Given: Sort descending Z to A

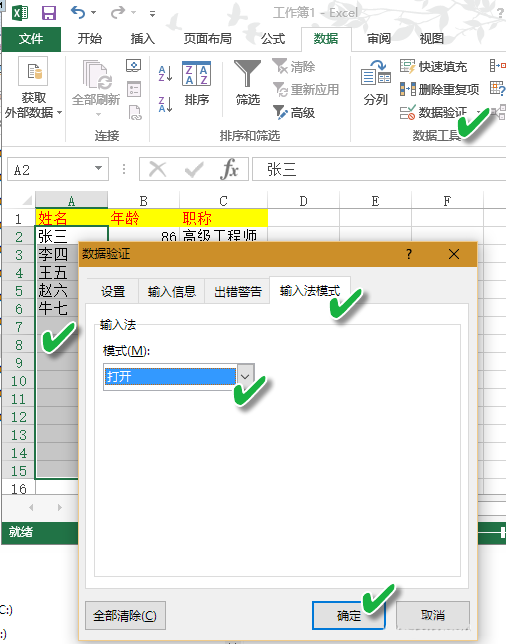Looking at the screenshot, I should (x=165, y=104).
